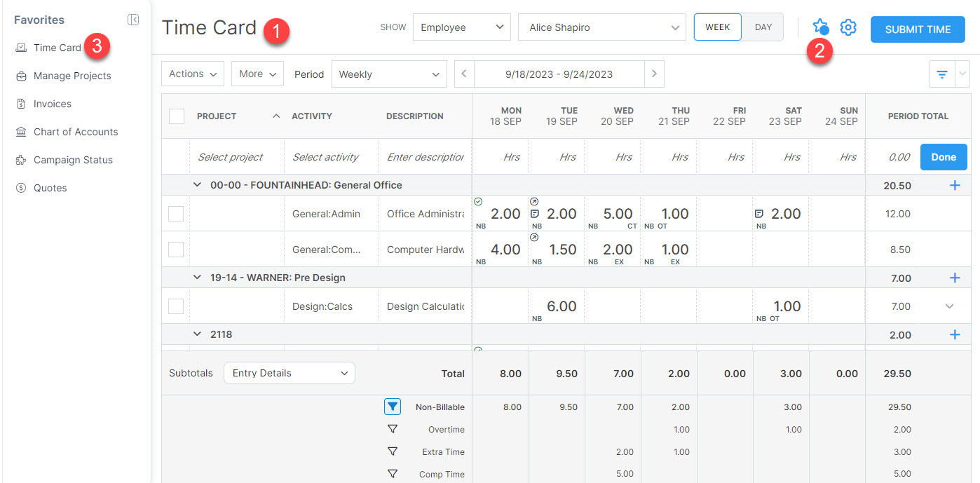Screen dimensions: 980x483
Task: Click the SUBMIT TIME button
Action: point(918,29)
